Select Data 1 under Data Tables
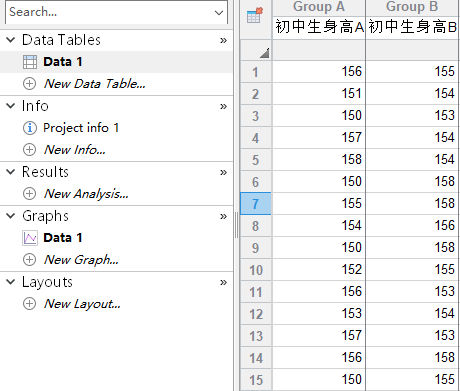460x391 pixels. [x=63, y=62]
